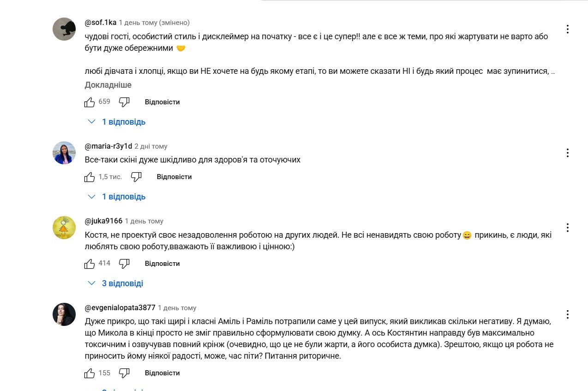Open @evgenialopata3877 channel via username

(120, 308)
